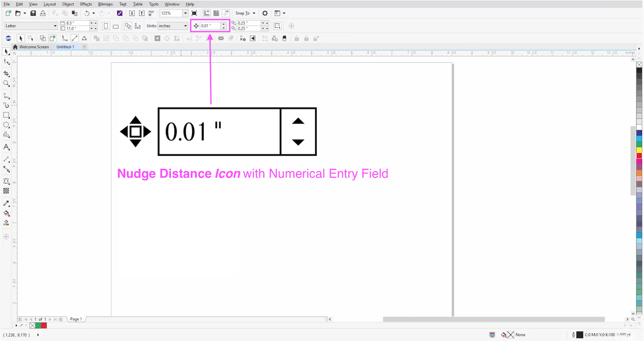
Task: Toggle show rulers button
Action: 207,13
